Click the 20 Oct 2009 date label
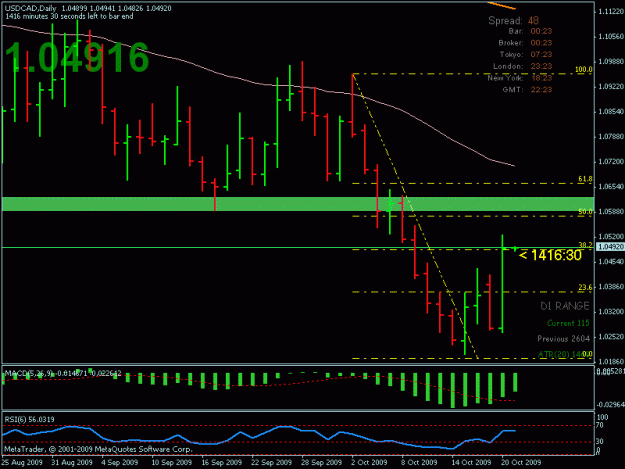The width and height of the screenshot is (625, 469). [521, 462]
